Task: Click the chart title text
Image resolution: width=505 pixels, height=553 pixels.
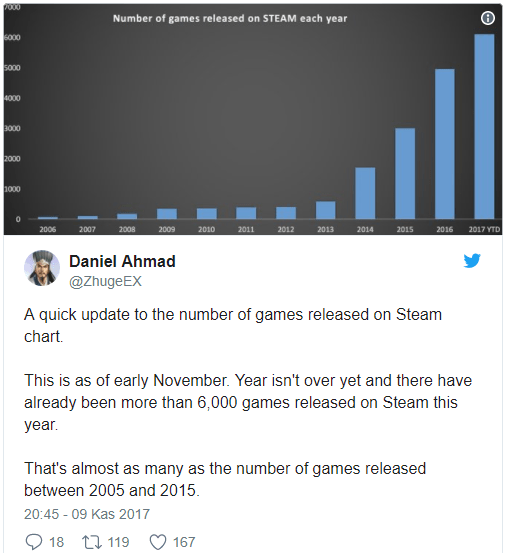Action: tap(230, 18)
